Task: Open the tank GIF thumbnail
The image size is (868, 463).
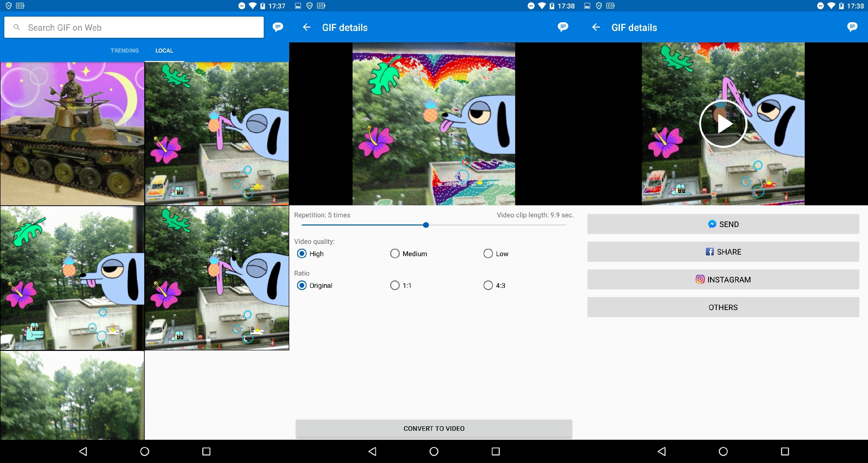Action: pos(72,134)
